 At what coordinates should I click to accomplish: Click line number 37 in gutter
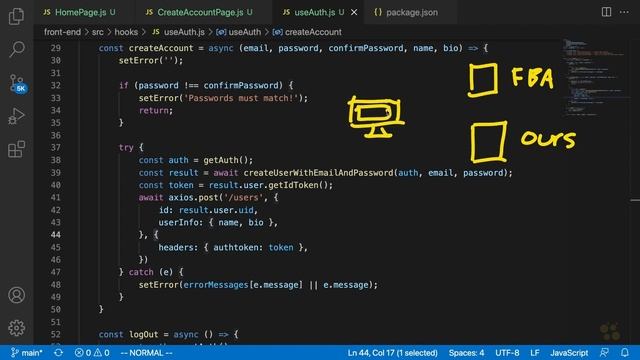pos(56,147)
